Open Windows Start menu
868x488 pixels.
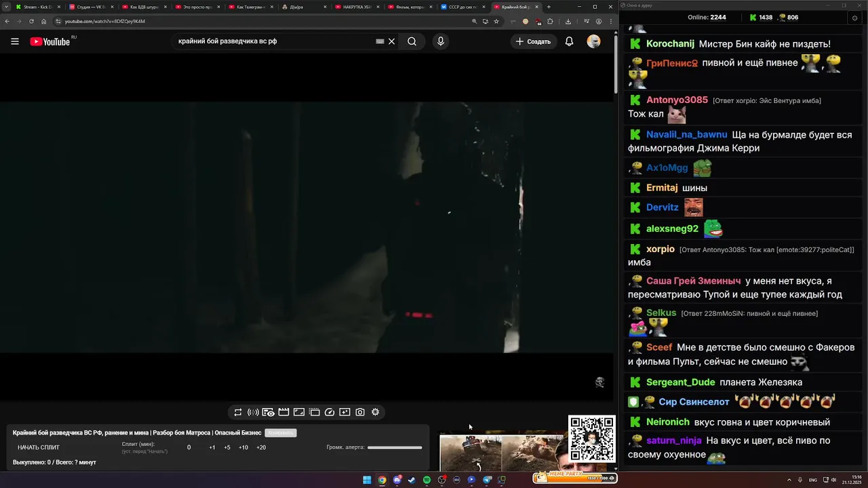click(367, 480)
